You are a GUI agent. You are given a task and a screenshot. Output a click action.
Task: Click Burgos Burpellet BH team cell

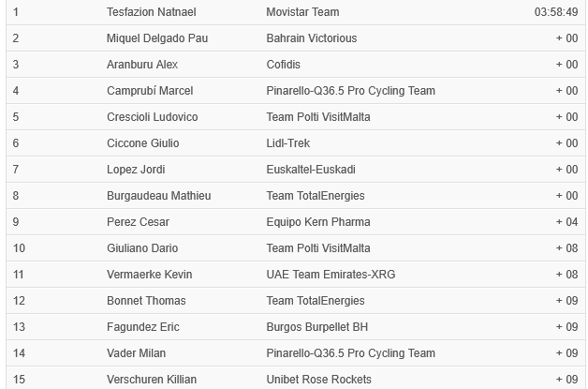click(316, 327)
